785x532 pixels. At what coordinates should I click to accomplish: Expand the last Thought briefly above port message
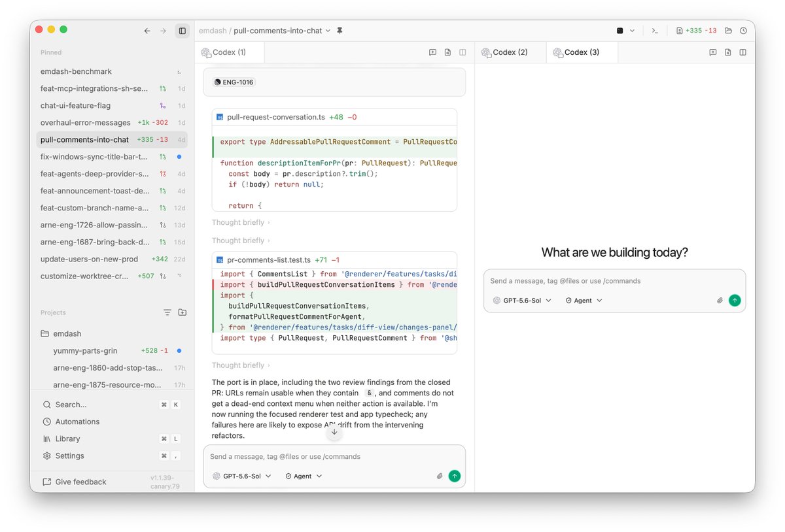point(241,365)
